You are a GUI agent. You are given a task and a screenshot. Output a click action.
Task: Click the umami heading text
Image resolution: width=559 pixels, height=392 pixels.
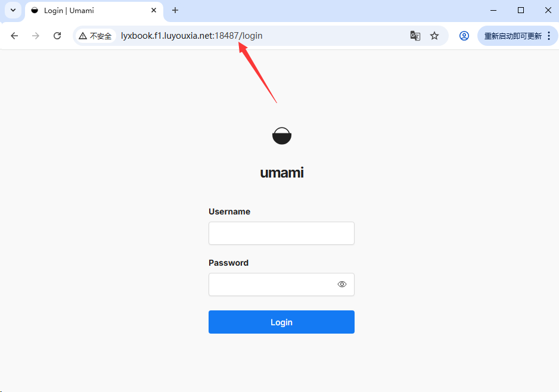tap(282, 173)
